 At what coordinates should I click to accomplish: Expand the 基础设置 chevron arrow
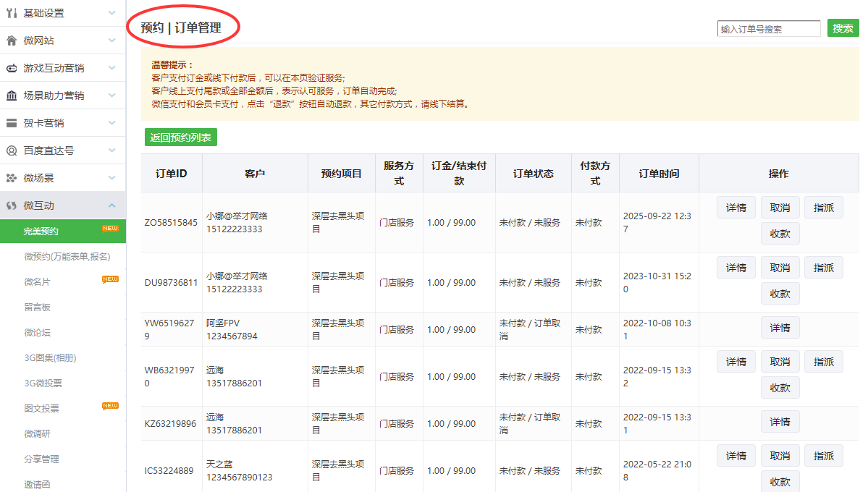point(111,13)
